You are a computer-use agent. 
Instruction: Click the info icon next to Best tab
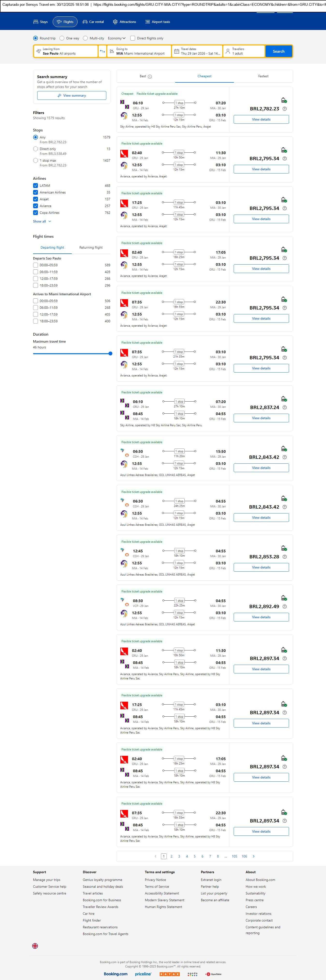click(150, 76)
